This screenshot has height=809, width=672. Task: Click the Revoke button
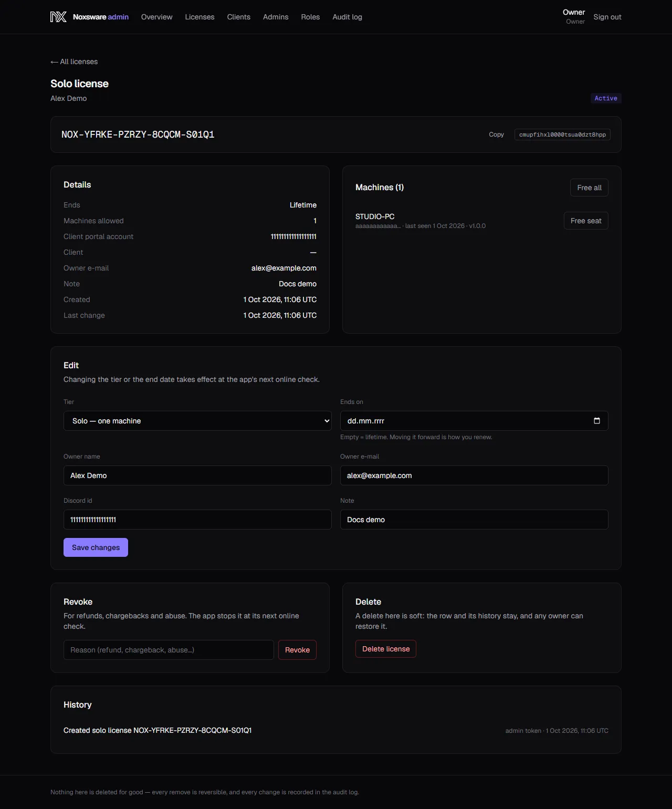[297, 650]
